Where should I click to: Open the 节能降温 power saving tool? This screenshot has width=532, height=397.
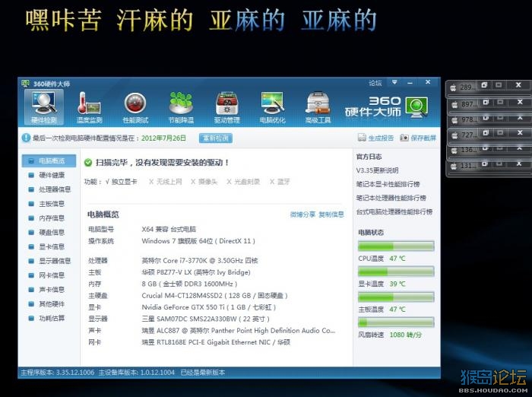pos(181,108)
